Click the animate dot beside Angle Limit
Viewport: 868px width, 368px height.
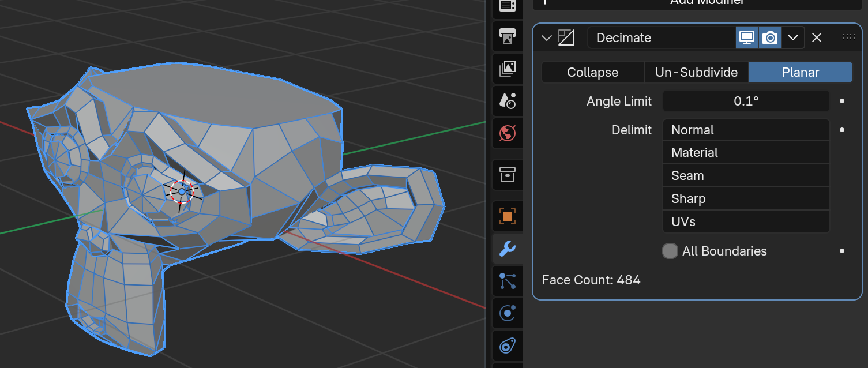pos(842,101)
